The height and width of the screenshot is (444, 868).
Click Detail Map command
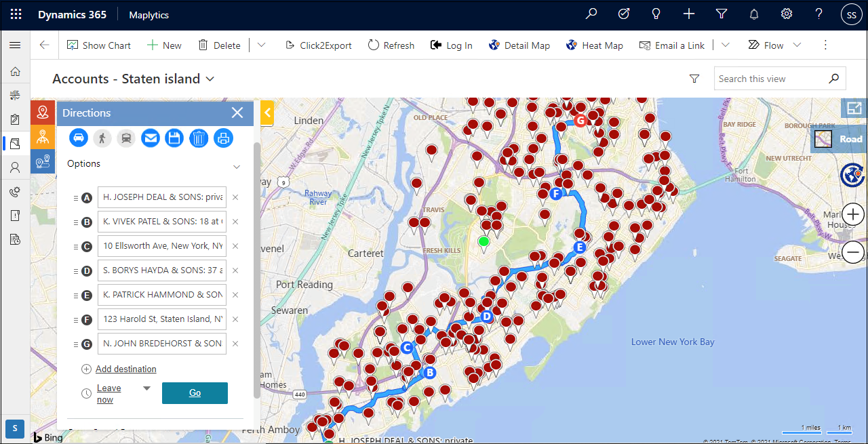coord(519,45)
